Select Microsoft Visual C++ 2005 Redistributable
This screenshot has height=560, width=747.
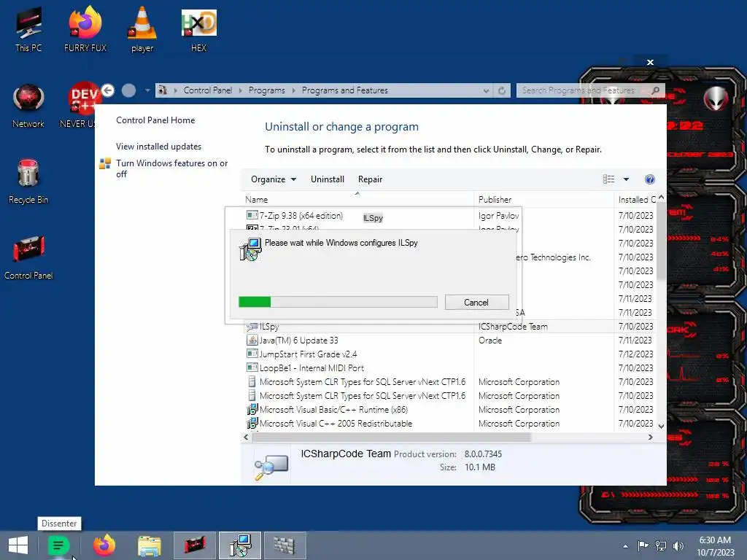click(336, 424)
